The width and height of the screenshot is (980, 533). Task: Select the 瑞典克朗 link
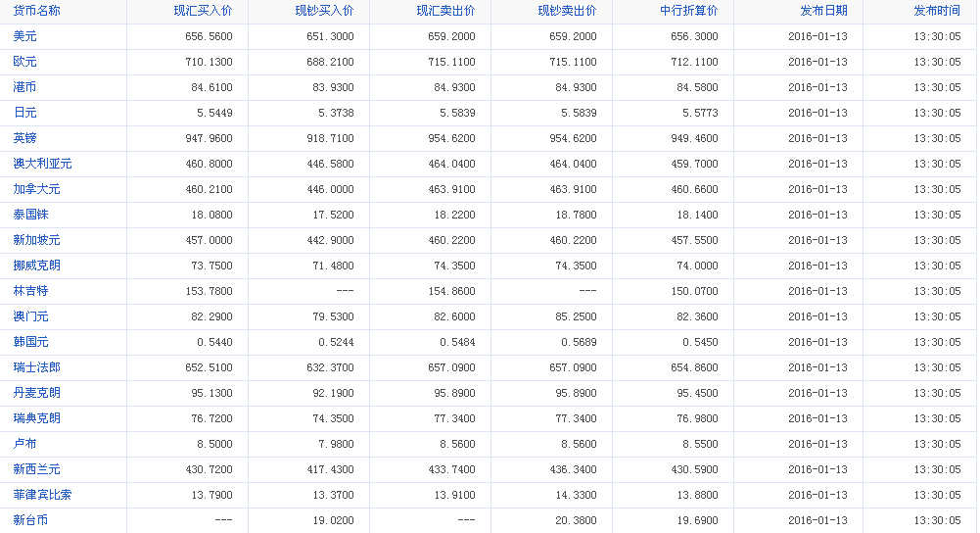coord(37,418)
